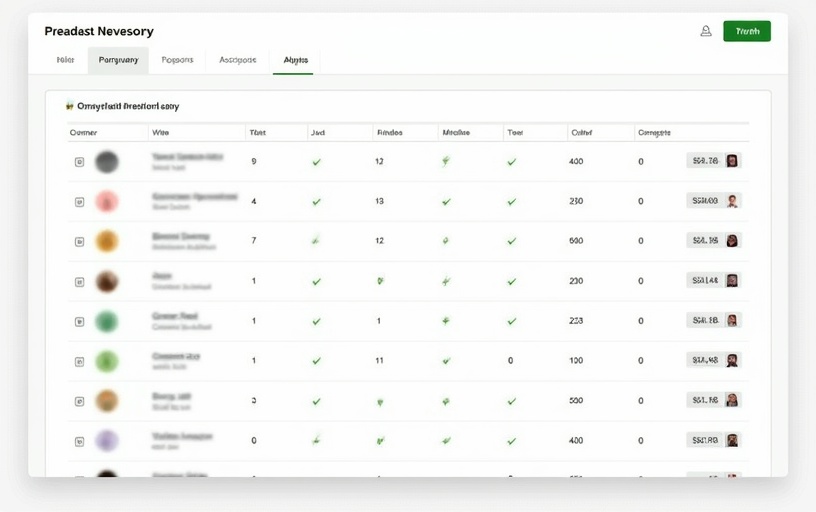Image resolution: width=816 pixels, height=512 pixels.
Task: Sort by the Coltef column header
Action: pos(582,133)
